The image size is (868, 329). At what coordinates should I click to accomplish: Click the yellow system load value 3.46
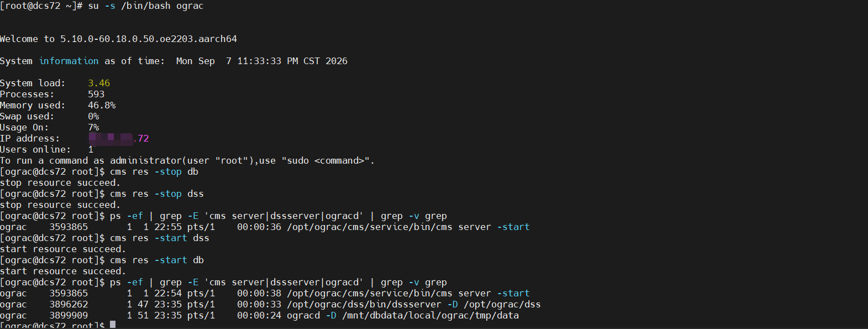pos(99,83)
